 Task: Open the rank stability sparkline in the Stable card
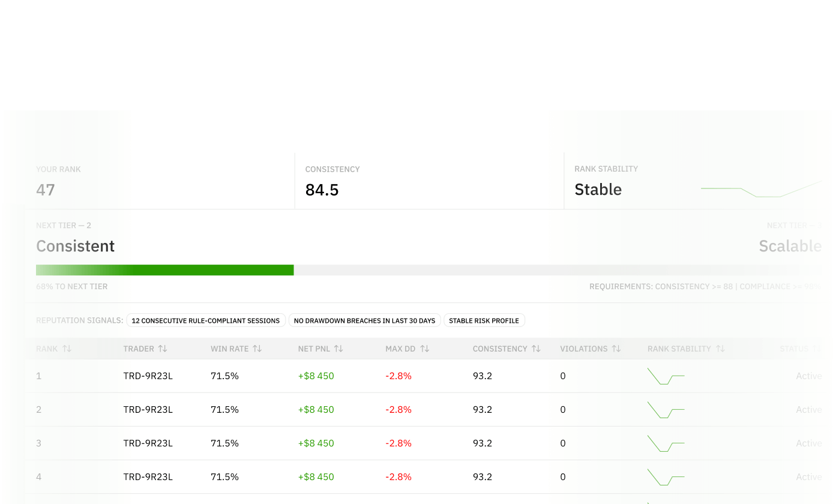click(x=761, y=188)
